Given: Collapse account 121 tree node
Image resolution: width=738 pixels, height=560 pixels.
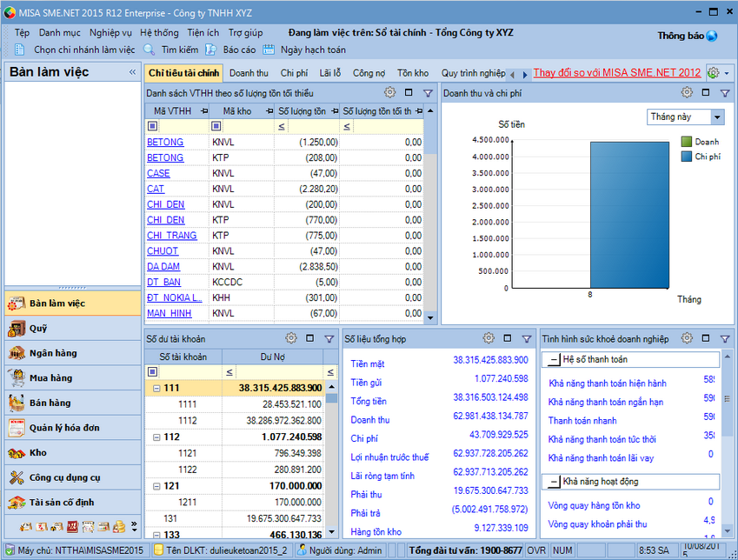Looking at the screenshot, I should [x=156, y=486].
